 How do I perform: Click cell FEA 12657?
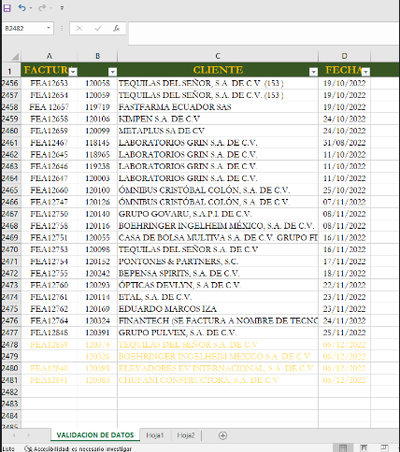tap(49, 107)
